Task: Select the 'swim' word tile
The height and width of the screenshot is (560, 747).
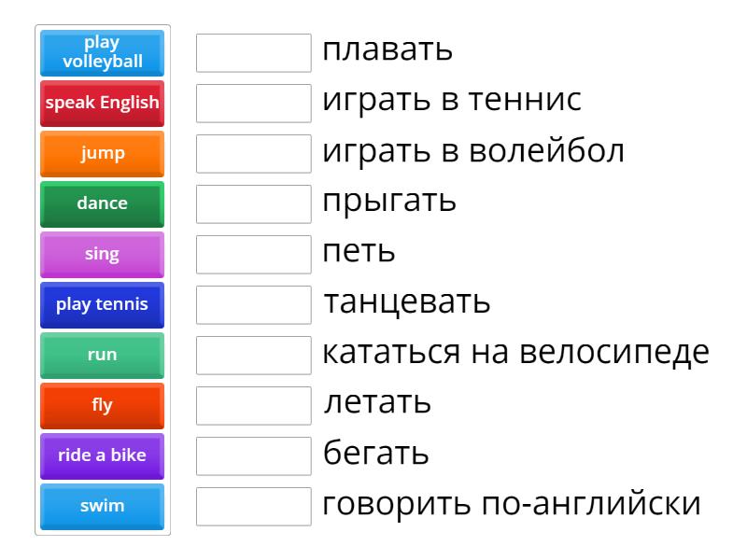Action: pos(102,506)
